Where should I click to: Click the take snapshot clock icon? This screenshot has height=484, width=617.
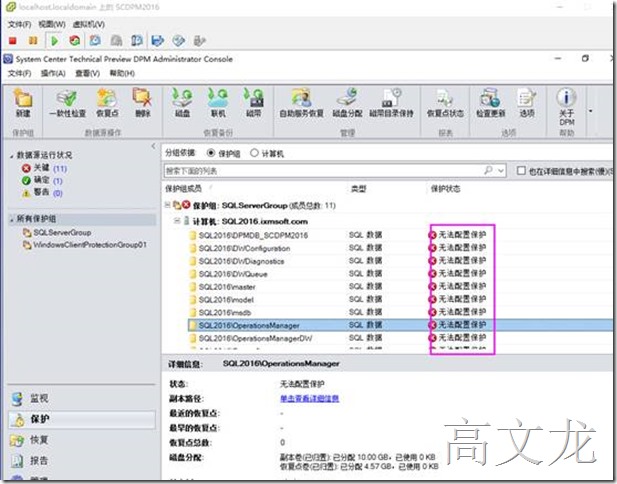click(x=95, y=41)
